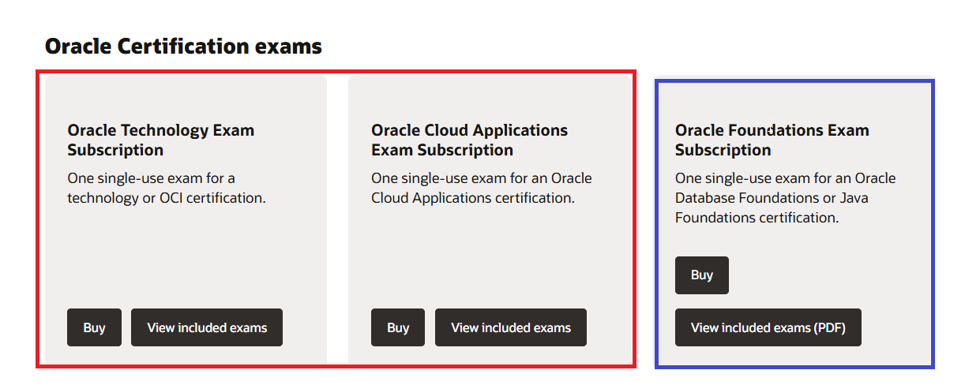Image resolution: width=980 pixels, height=385 pixels.
Task: Buy the Oracle Cloud Applications Exam Subscription
Action: [398, 327]
